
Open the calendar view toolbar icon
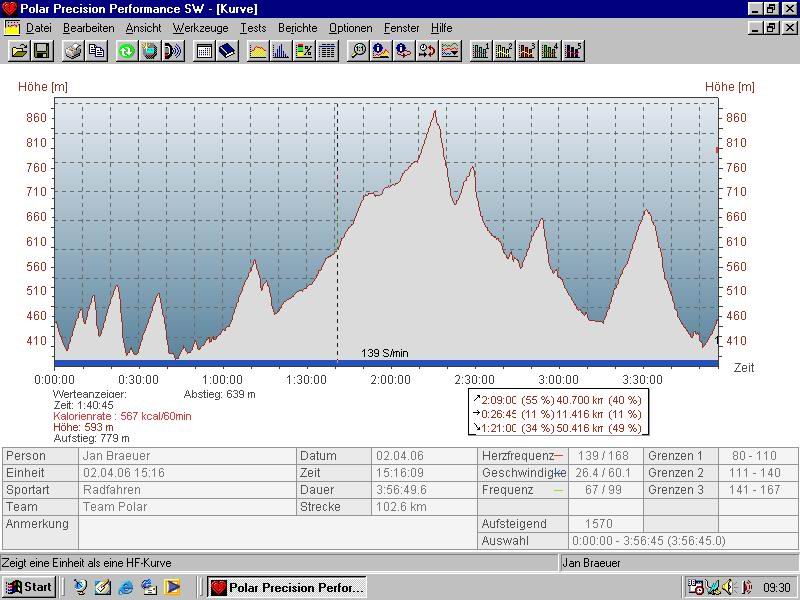click(x=204, y=51)
